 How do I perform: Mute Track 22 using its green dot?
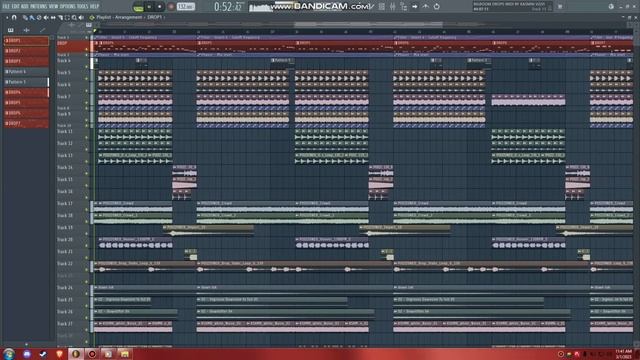[x=87, y=270]
